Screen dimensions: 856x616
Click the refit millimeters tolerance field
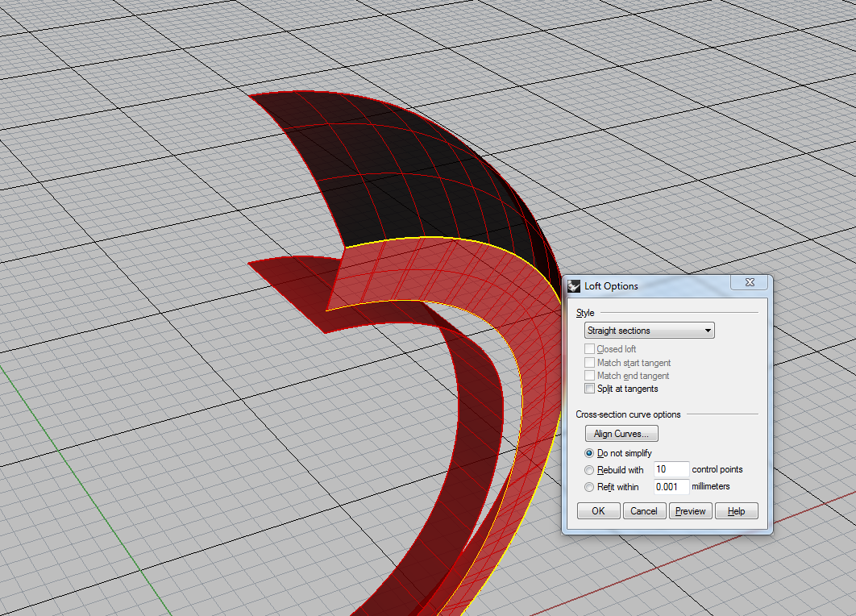671,487
